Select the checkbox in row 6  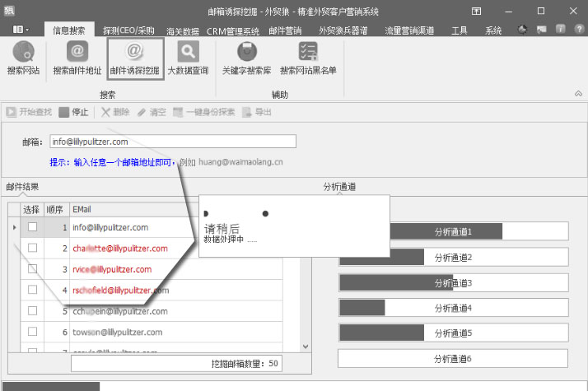point(33,332)
